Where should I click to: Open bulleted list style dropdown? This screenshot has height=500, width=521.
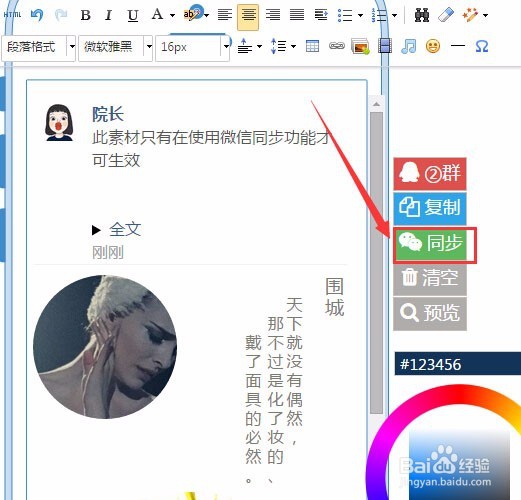click(x=360, y=15)
